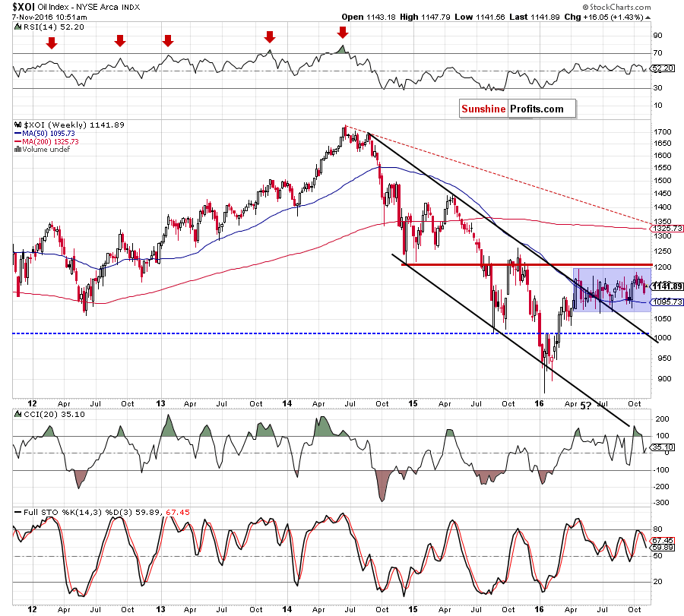Click the Open 1143.18 value

(369, 17)
